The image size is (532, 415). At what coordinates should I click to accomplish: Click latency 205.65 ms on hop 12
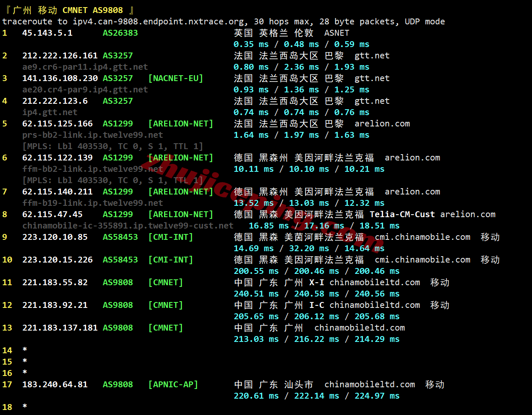coord(256,316)
